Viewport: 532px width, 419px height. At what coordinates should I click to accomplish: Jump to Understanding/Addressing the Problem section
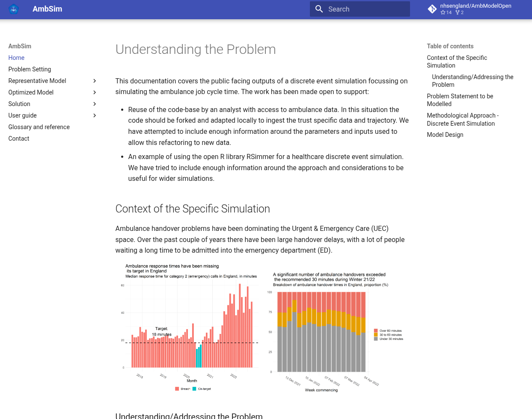pos(473,81)
